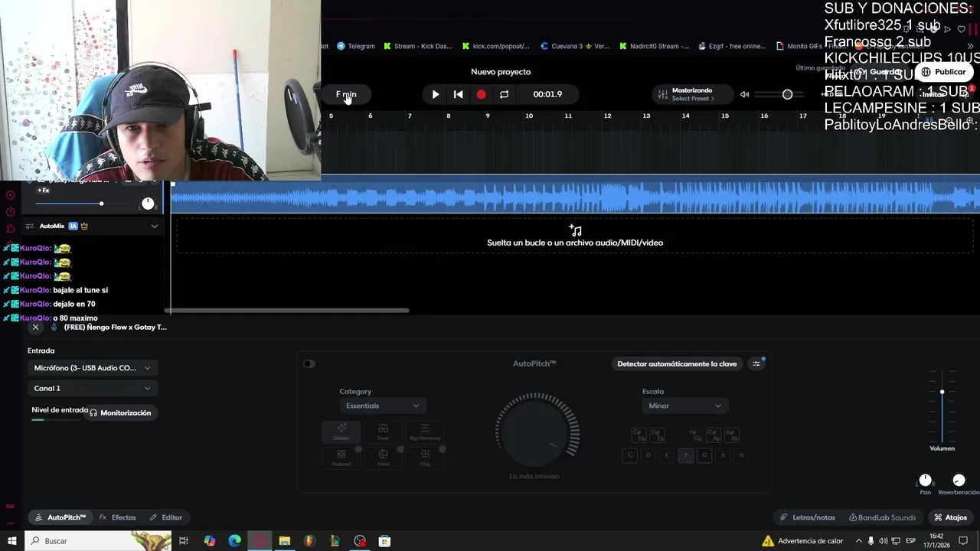
Task: Open the Ezgif free online bookmark
Action: (x=733, y=46)
